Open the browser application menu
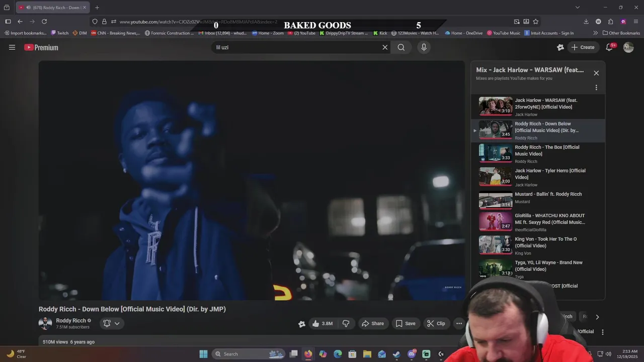This screenshot has height=362, width=644. click(x=636, y=22)
